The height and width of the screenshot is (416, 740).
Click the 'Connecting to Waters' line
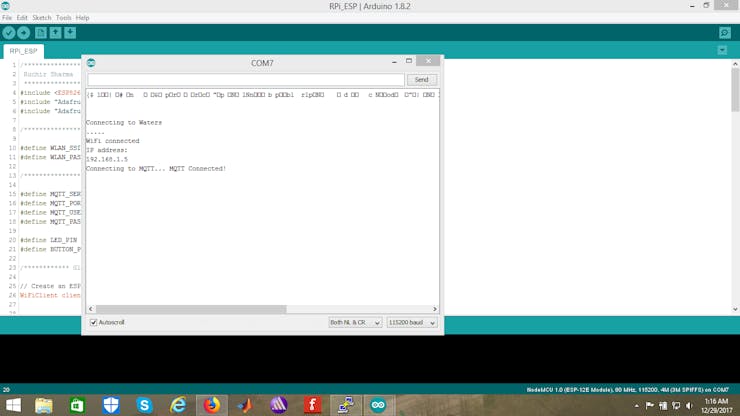124,123
